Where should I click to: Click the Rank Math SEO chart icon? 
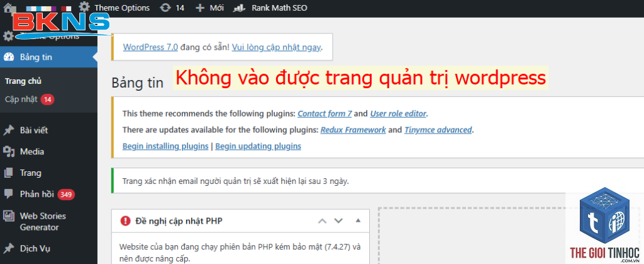coord(240,8)
